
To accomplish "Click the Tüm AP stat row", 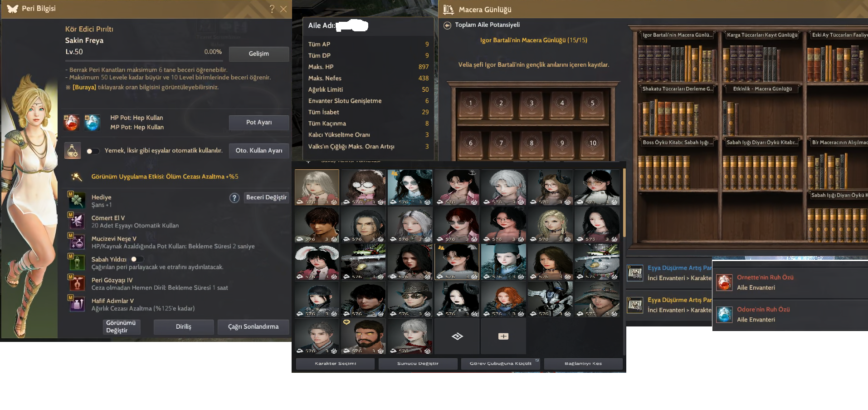I will click(368, 44).
